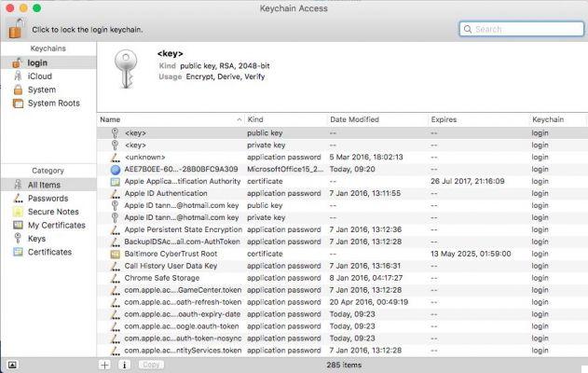The height and width of the screenshot is (373, 588).
Task: Select the <key> private key row
Action: click(342, 145)
